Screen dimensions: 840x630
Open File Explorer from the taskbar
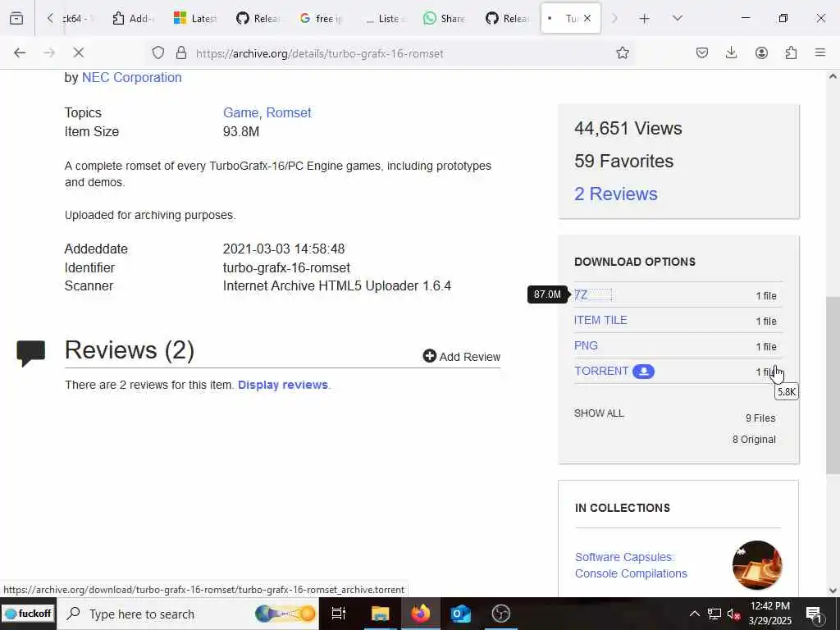pos(380,614)
